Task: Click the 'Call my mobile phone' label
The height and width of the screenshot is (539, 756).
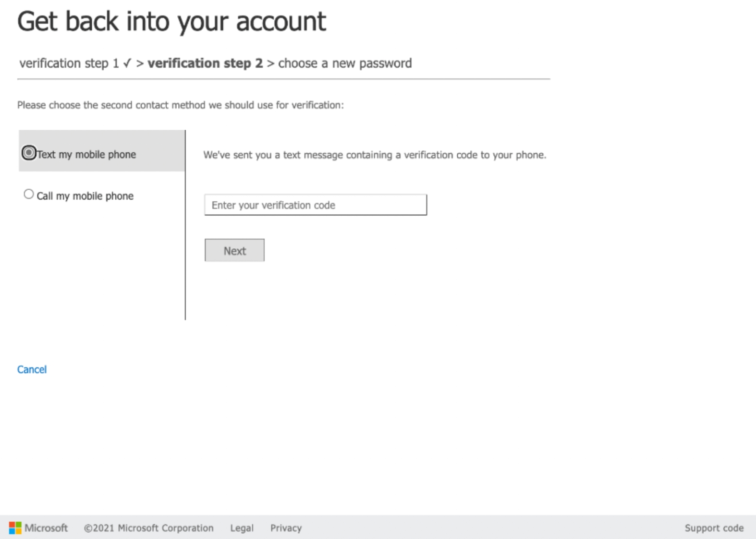Action: pyautogui.click(x=85, y=196)
